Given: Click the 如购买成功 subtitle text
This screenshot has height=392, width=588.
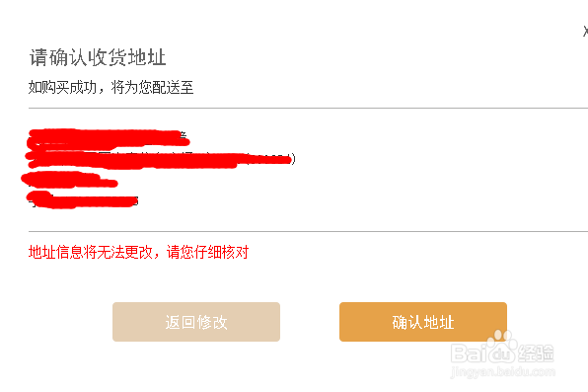Looking at the screenshot, I should pos(62,88).
